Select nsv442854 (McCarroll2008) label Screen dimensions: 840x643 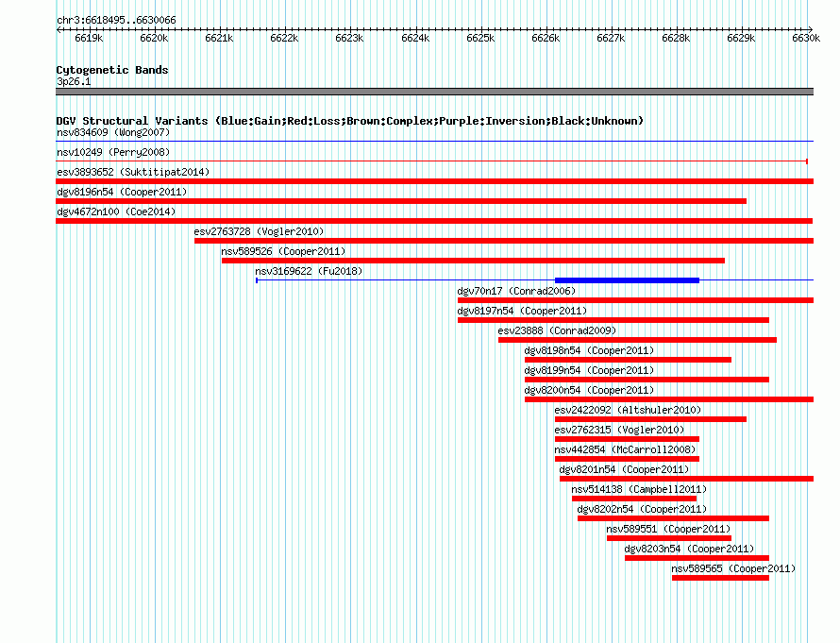[x=625, y=449]
